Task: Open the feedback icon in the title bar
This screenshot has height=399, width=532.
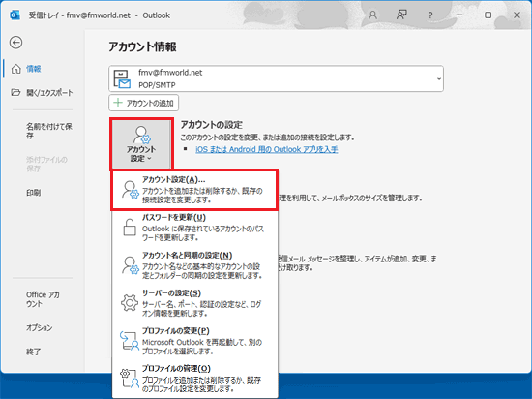Action: pos(401,15)
